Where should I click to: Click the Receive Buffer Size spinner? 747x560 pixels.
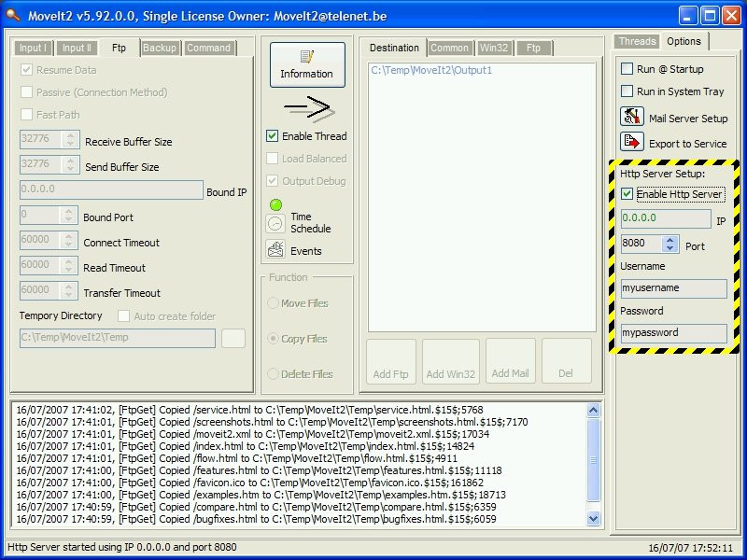tap(71, 139)
